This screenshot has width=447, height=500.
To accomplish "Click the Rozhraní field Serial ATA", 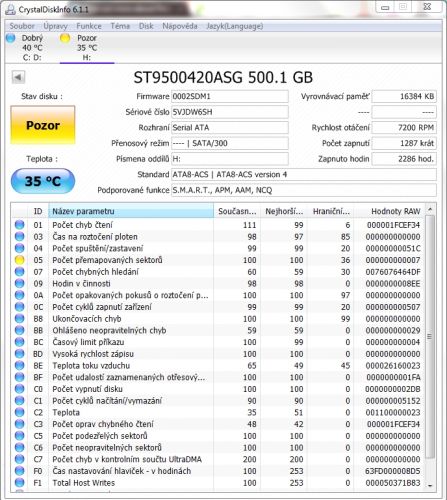I will 230,128.
